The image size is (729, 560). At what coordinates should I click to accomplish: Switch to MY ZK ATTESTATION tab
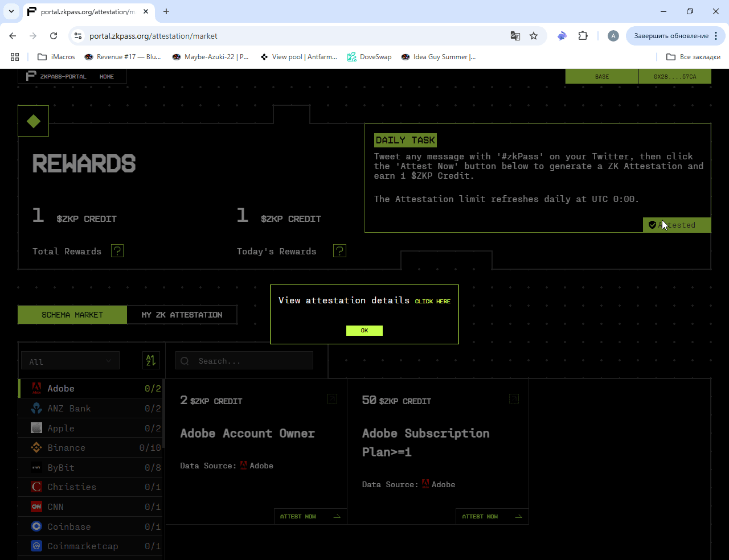(182, 315)
